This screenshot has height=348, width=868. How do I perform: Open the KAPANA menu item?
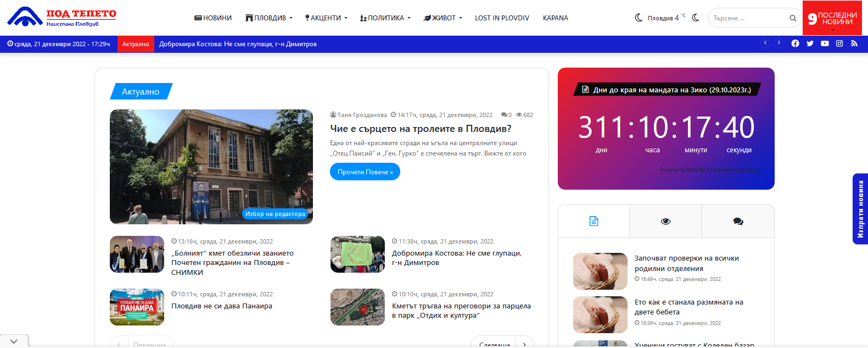pos(556,18)
